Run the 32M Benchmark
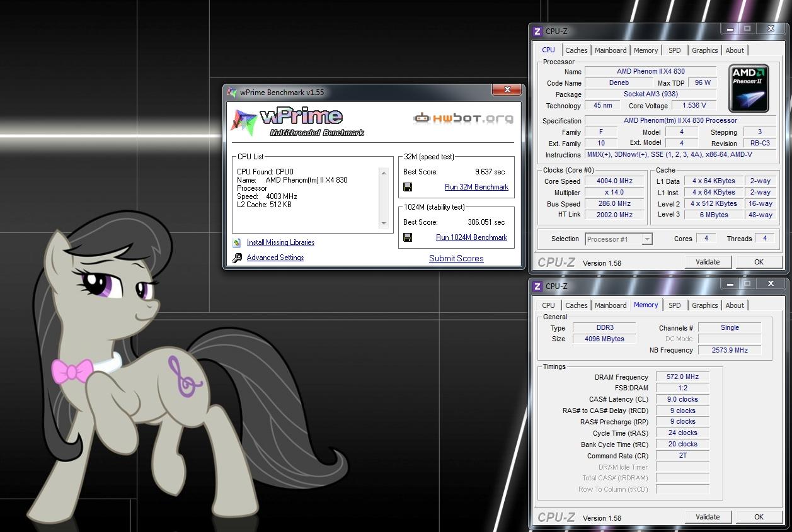This screenshot has height=532, width=792. pyautogui.click(x=476, y=187)
